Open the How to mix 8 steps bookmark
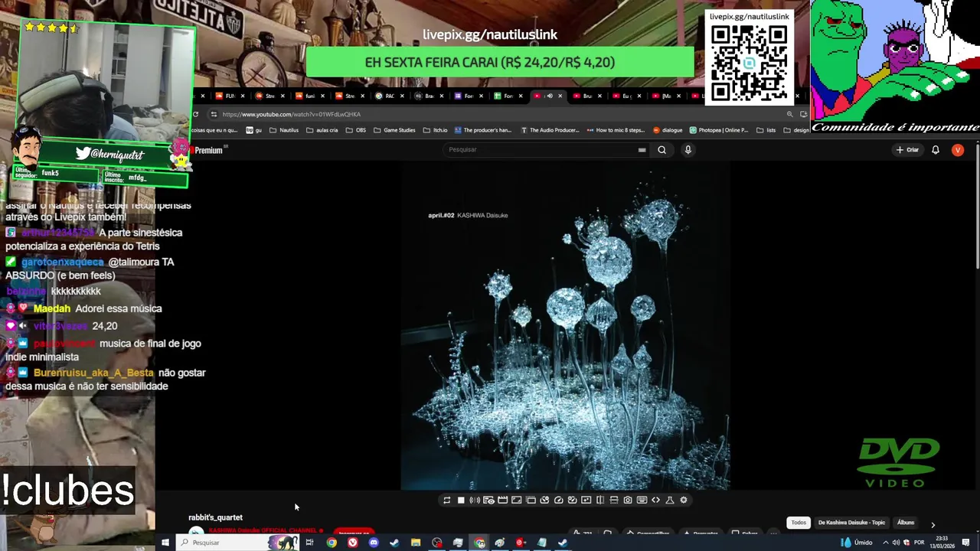The height and width of the screenshot is (551, 980). tap(616, 130)
